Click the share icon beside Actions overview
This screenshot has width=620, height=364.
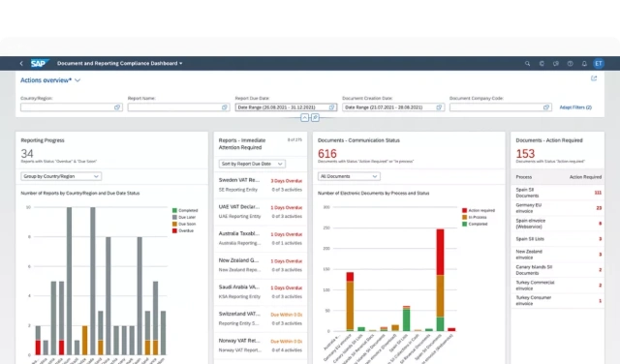tap(594, 78)
